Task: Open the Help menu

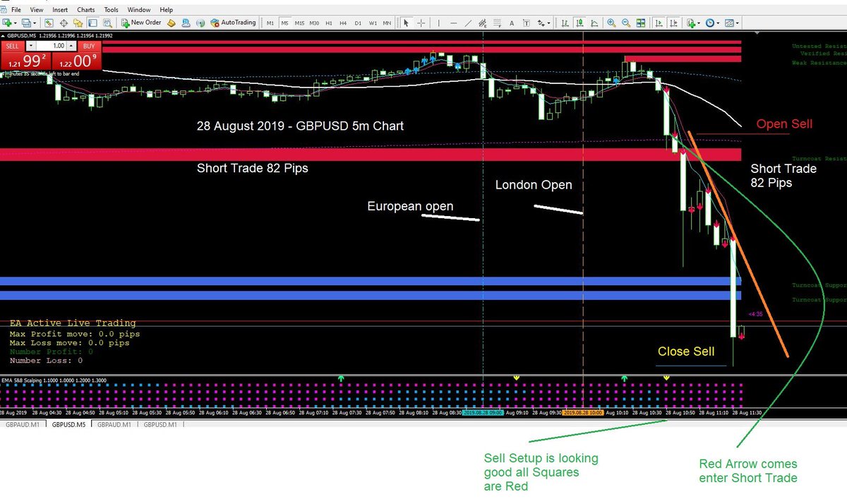Action: click(167, 10)
